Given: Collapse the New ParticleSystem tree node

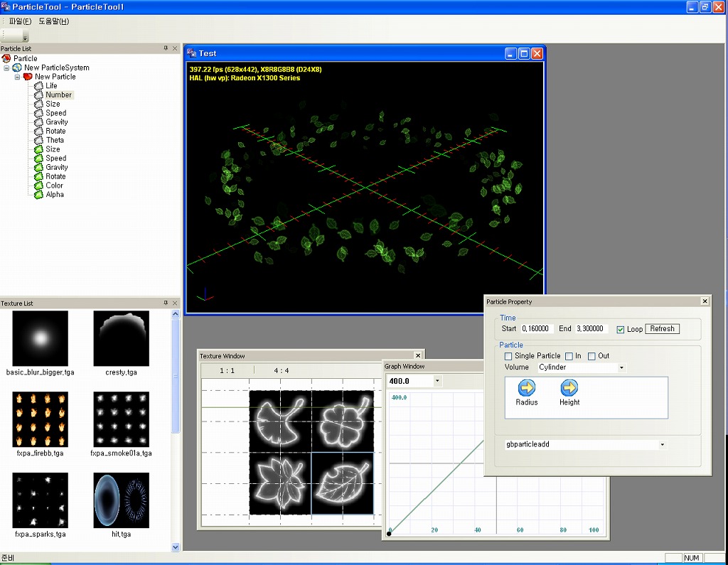Looking at the screenshot, I should tap(7, 68).
